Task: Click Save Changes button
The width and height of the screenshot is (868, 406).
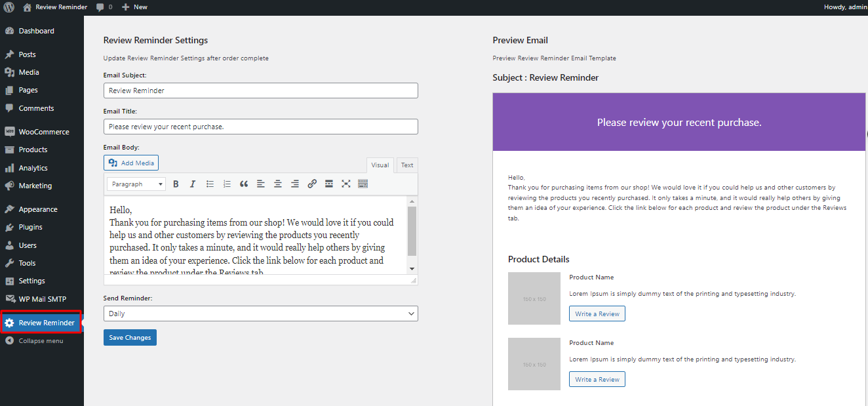Action: 130,337
